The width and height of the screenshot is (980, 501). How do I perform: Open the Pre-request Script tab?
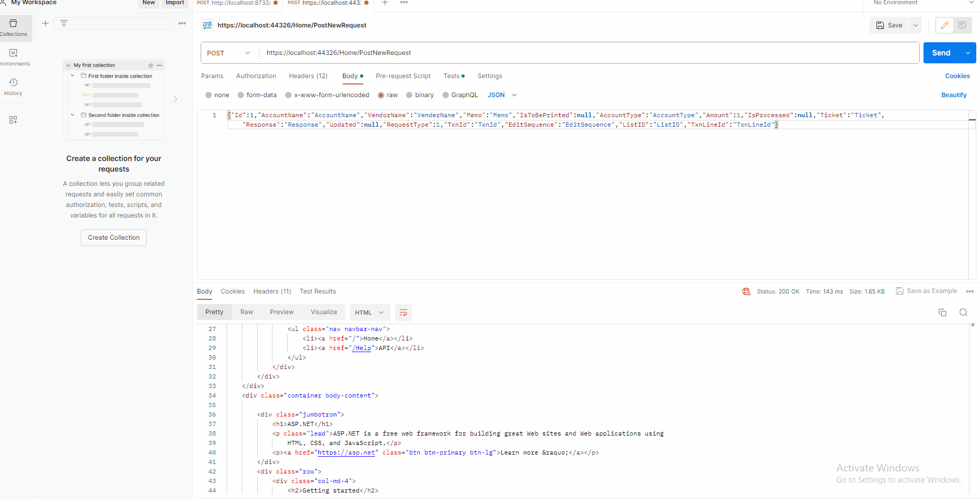coord(403,76)
